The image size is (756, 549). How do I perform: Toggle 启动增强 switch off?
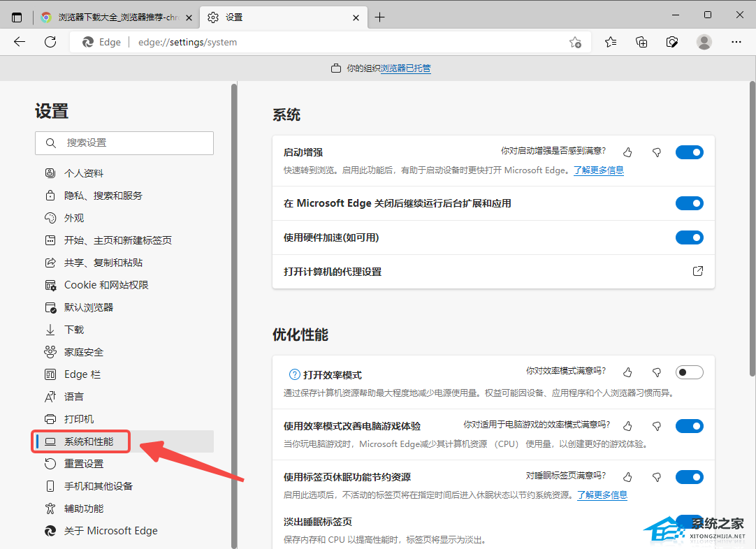pyautogui.click(x=690, y=152)
